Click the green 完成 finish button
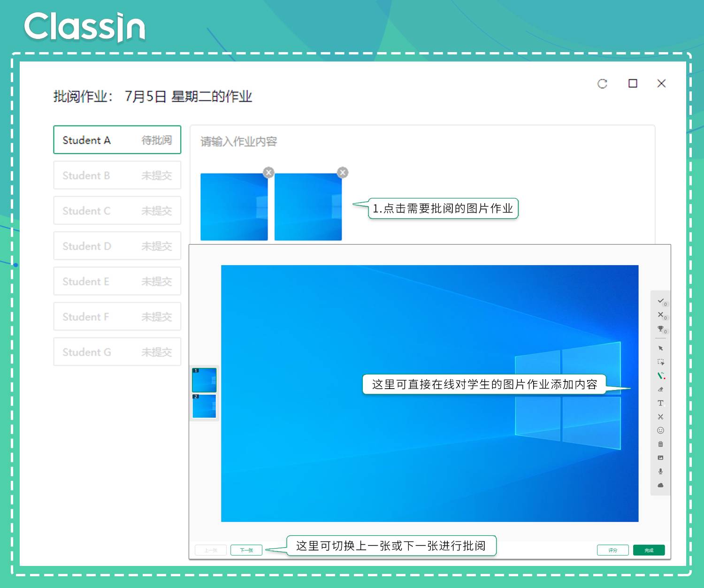704x588 pixels. coord(649,550)
